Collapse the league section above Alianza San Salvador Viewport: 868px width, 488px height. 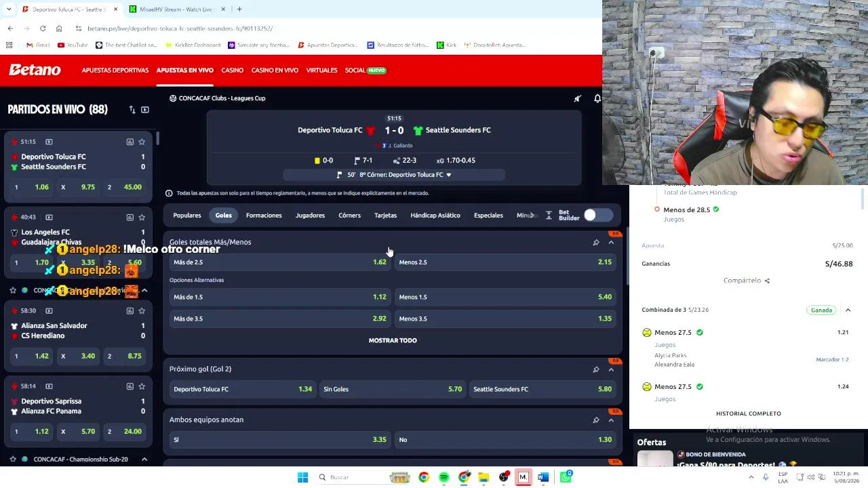coord(144,290)
